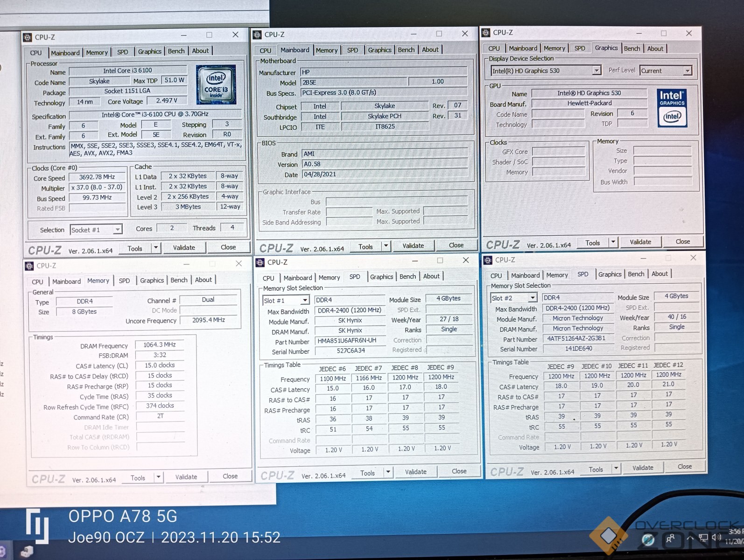Close the Graphics CPU-Z window with X
744x560 pixels.
tap(689, 33)
